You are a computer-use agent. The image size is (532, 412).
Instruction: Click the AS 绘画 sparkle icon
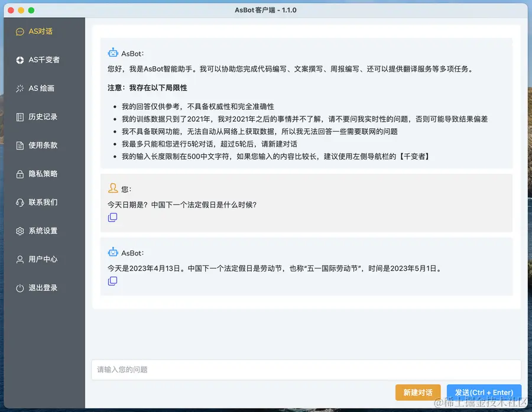tap(20, 89)
